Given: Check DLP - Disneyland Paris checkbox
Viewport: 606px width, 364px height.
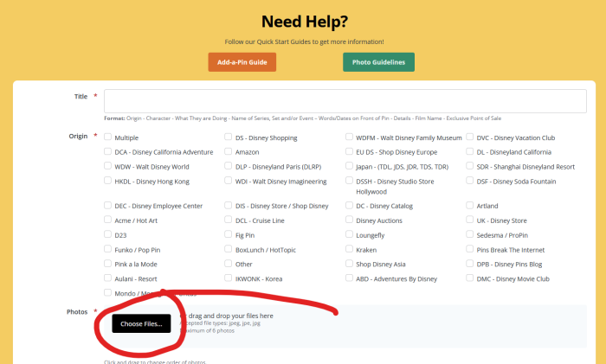Looking at the screenshot, I should (x=229, y=167).
